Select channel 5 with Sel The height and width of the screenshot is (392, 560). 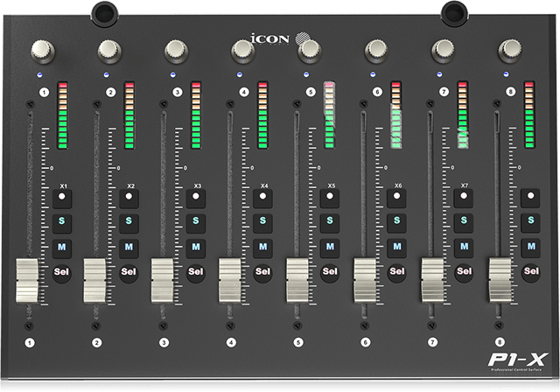coord(330,273)
